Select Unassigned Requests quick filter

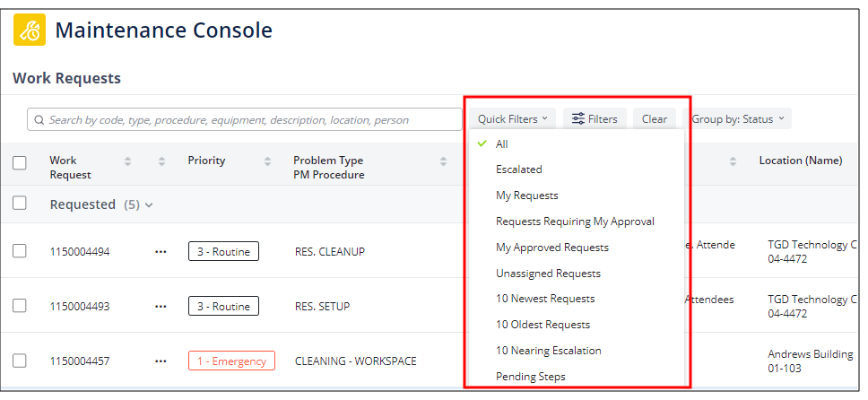(x=548, y=273)
